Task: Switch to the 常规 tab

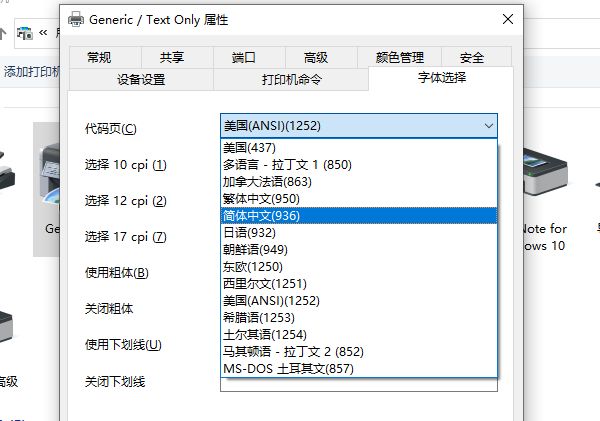Action: pos(99,58)
